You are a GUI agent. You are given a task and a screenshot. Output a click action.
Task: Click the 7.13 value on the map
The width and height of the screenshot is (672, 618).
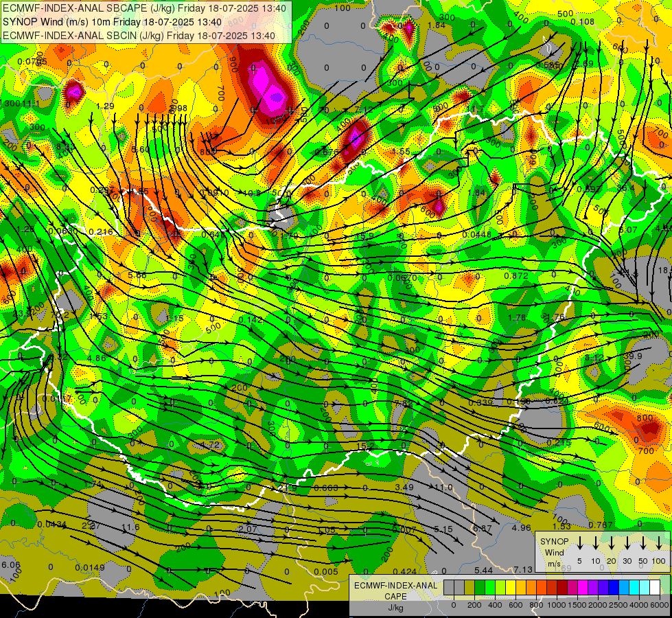(523, 569)
